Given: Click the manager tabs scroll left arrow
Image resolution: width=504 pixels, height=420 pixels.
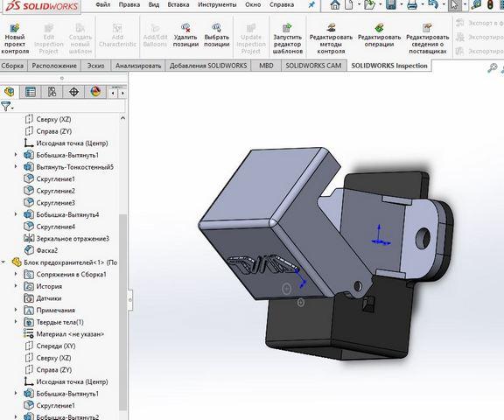Looking at the screenshot, I should tap(113, 93).
